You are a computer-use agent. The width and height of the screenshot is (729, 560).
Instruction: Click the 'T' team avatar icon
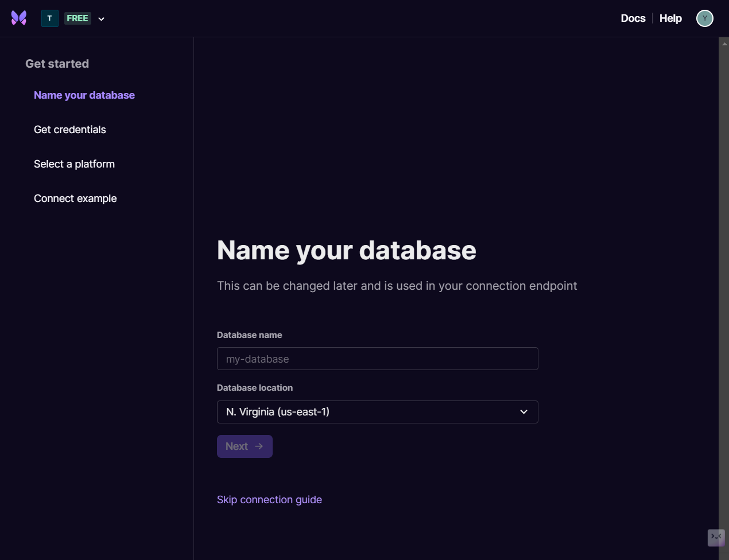coord(50,18)
